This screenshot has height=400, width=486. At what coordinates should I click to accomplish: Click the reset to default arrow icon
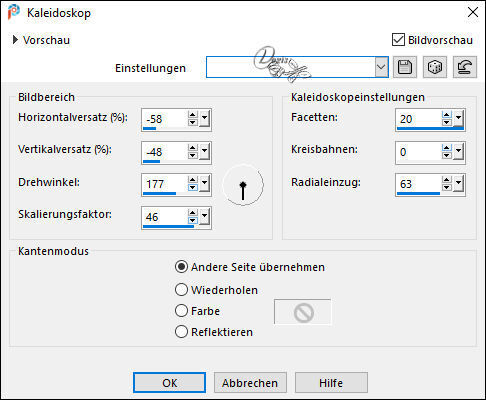(x=465, y=67)
